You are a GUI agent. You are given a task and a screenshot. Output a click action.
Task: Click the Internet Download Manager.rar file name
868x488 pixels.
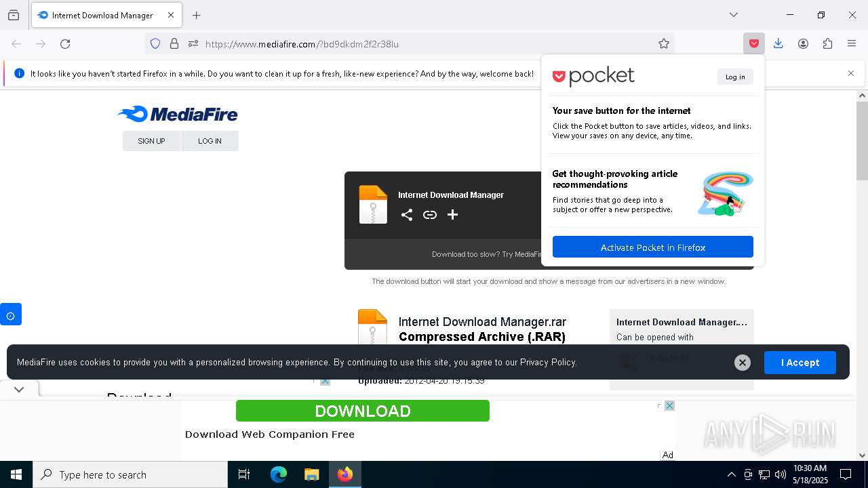[x=482, y=322]
